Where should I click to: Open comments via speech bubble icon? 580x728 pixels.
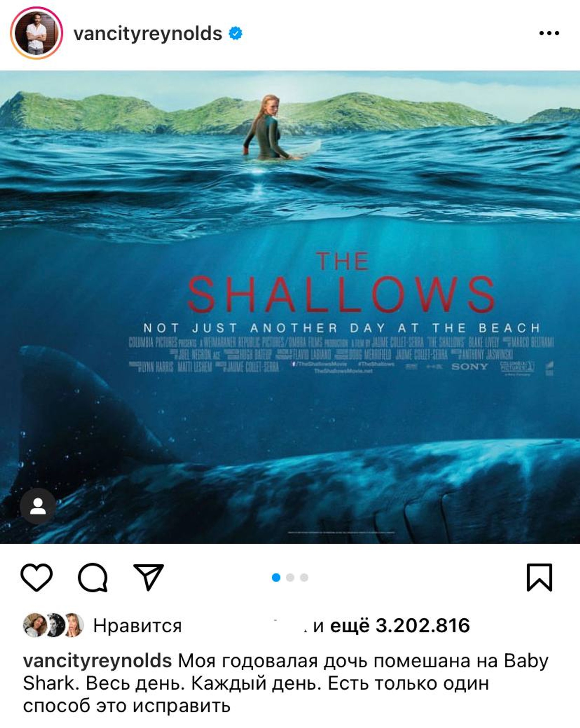(93, 577)
